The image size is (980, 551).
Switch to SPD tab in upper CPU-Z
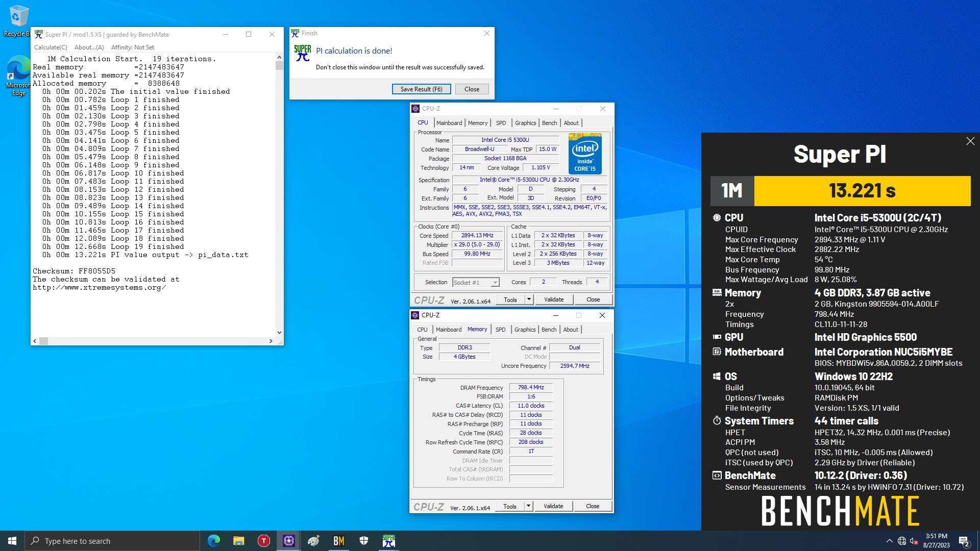point(501,123)
